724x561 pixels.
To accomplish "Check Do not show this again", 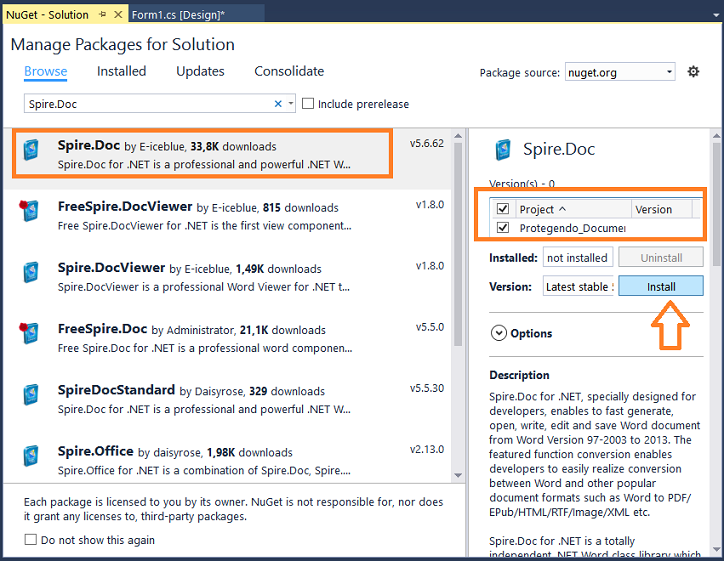I will point(30,539).
